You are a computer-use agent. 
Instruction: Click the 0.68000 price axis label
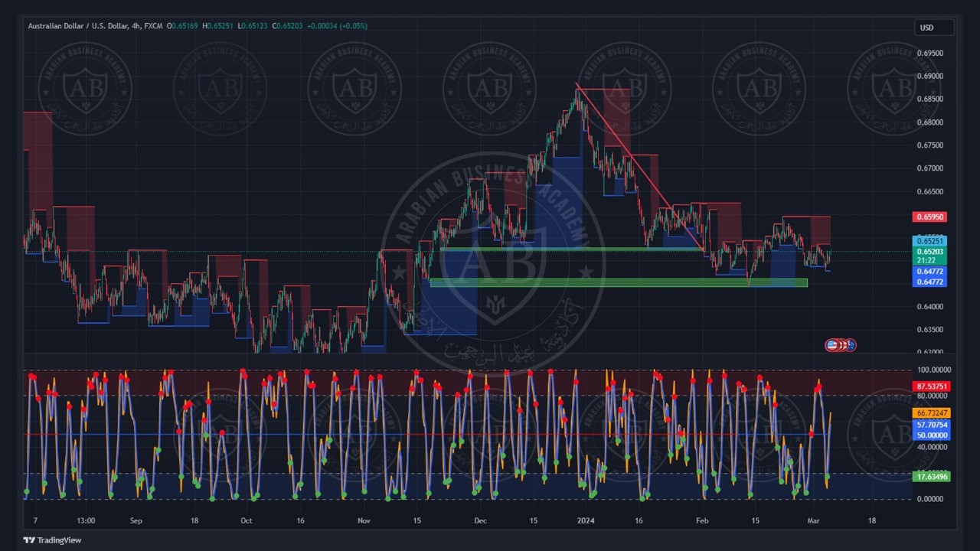(x=930, y=122)
